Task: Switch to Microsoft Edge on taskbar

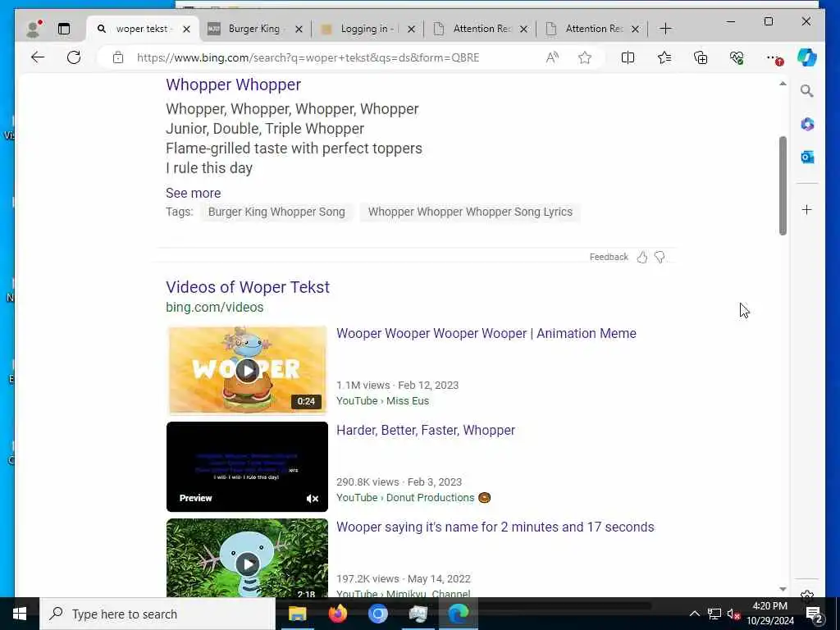Action: coord(458,614)
